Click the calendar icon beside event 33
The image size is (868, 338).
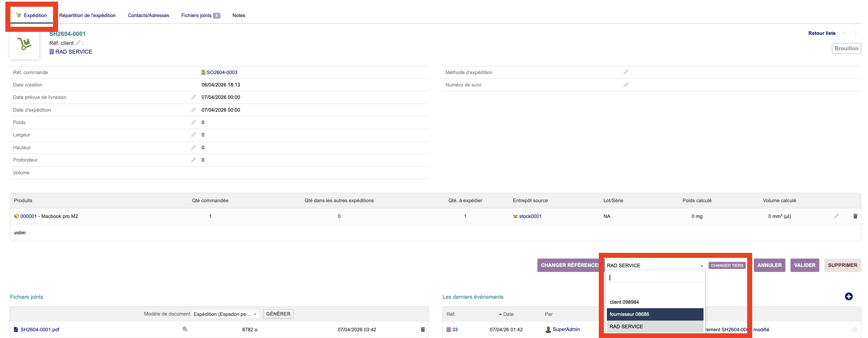449,330
